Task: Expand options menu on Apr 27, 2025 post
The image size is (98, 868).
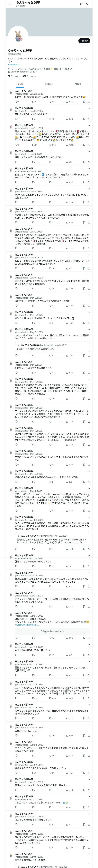Action: click(x=89, y=593)
